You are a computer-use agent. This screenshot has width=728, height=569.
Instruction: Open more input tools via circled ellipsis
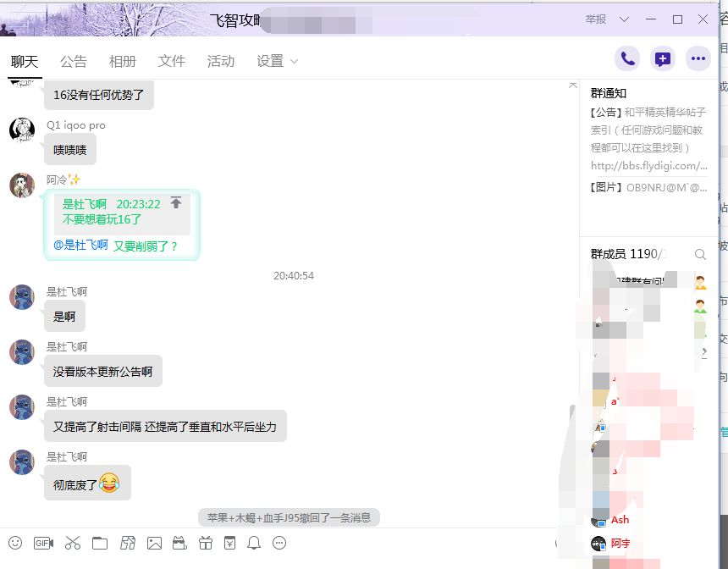(x=279, y=543)
